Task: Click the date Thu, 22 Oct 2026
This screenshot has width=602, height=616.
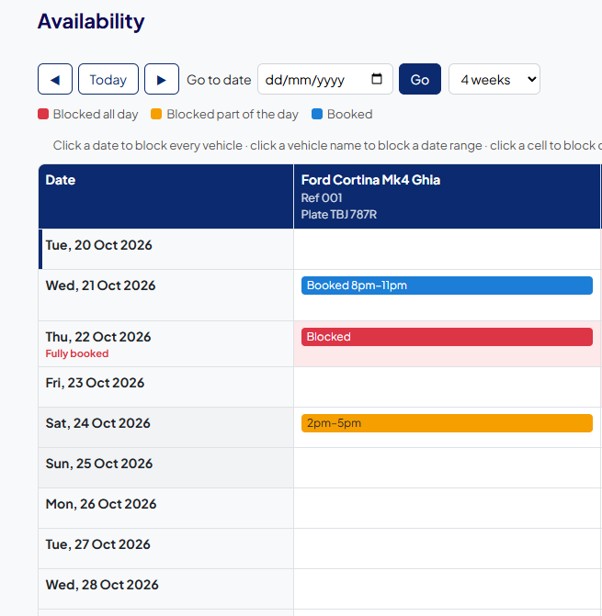Action: pyautogui.click(x=98, y=337)
